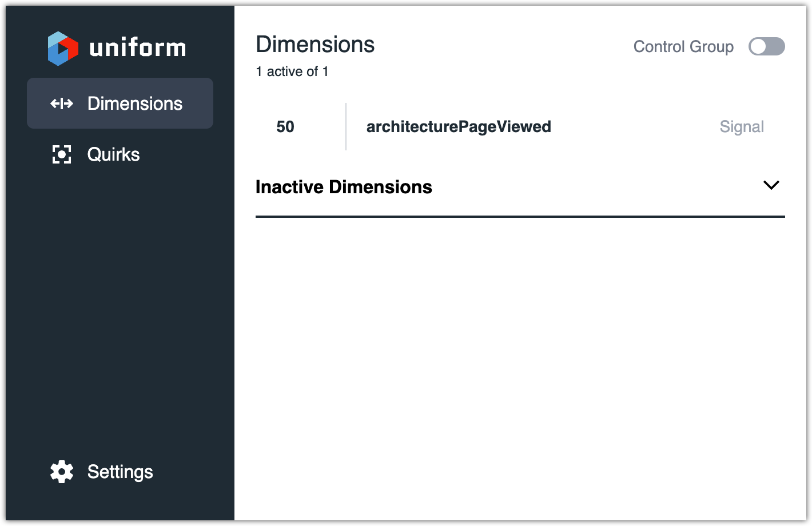Click the score value 50

point(285,127)
